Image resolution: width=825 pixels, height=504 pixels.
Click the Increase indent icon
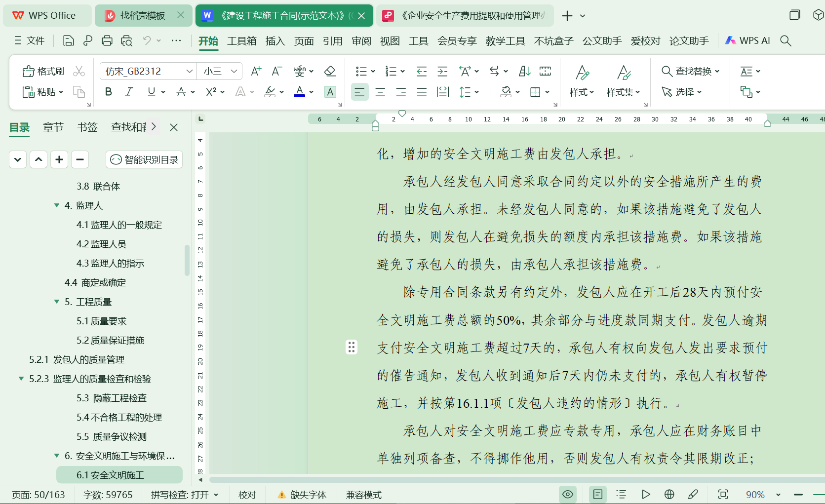pos(442,71)
